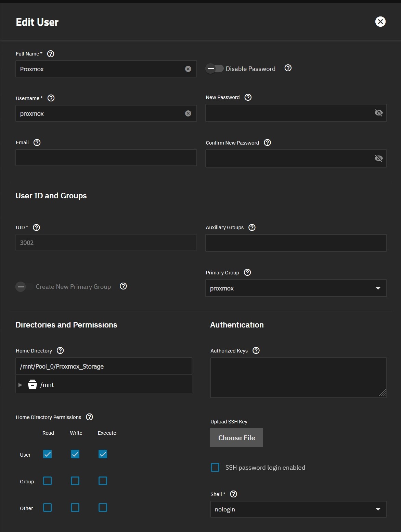
Task: Click the disabled UID field 3002
Action: [106, 243]
